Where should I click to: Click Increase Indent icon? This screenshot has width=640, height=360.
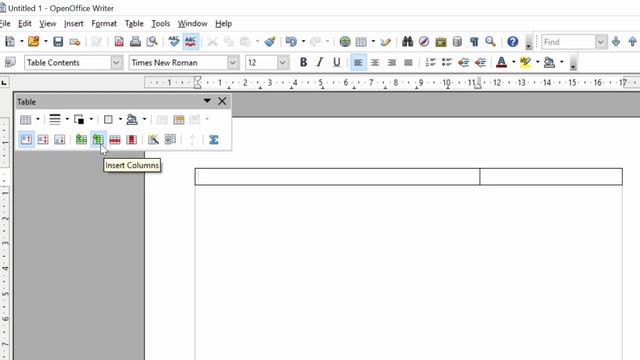(480, 62)
